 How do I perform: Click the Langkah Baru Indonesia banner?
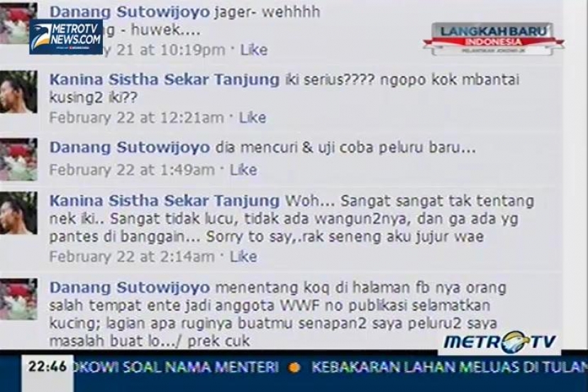(494, 38)
